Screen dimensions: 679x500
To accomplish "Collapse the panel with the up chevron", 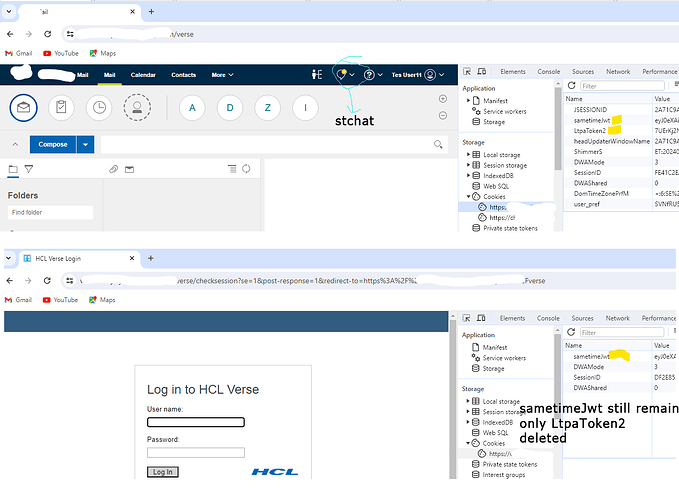I will [x=15, y=144].
